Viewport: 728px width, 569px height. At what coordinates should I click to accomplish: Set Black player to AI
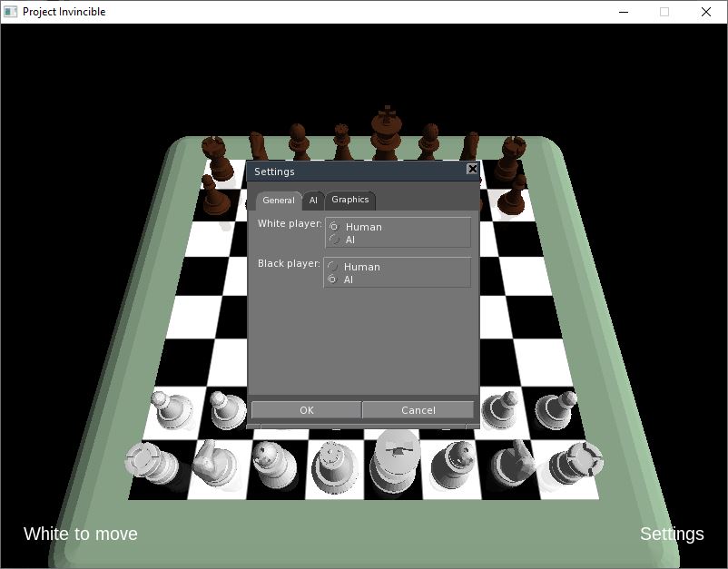(x=334, y=280)
